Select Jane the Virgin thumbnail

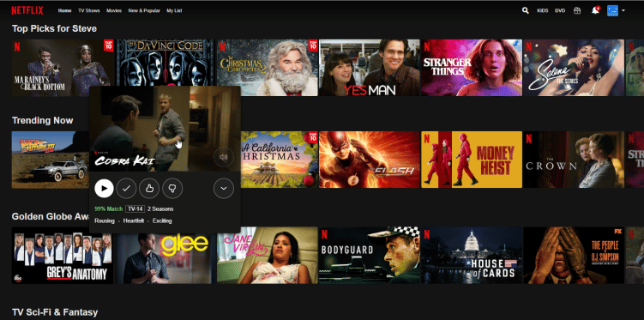(x=268, y=256)
